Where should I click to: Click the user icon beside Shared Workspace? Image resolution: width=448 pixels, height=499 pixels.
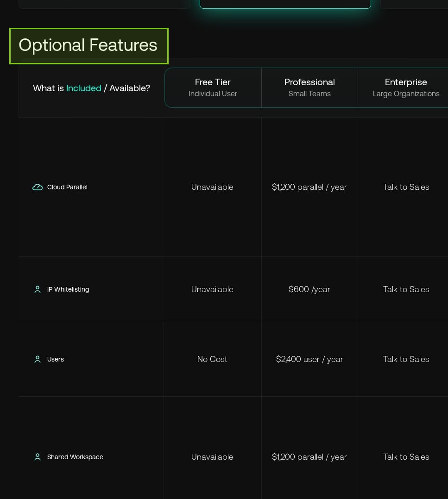(38, 457)
